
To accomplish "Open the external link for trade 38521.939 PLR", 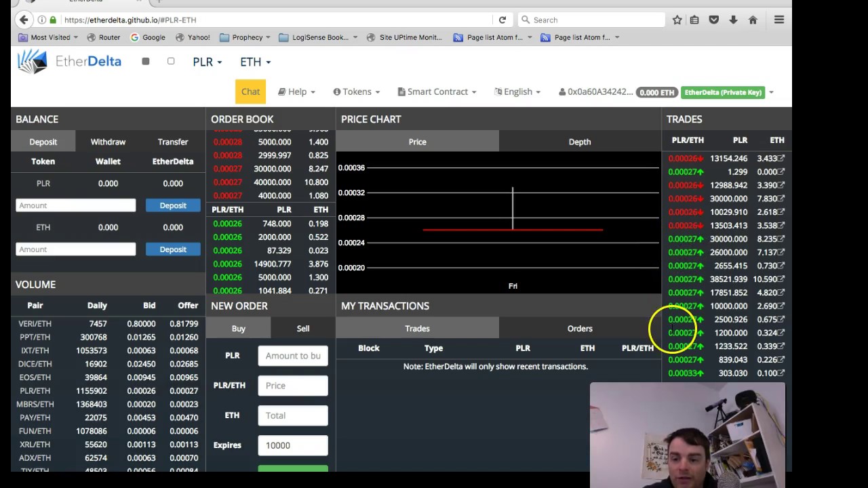I will coord(781,279).
